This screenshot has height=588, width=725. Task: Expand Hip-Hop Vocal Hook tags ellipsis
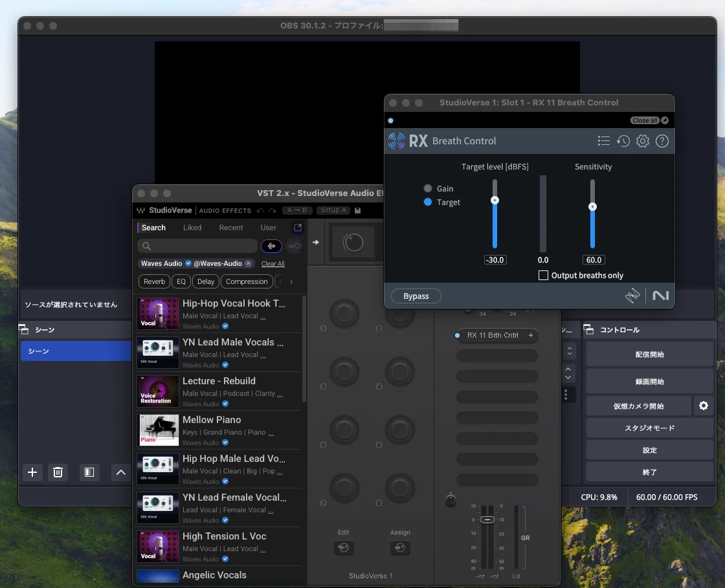[x=263, y=316]
